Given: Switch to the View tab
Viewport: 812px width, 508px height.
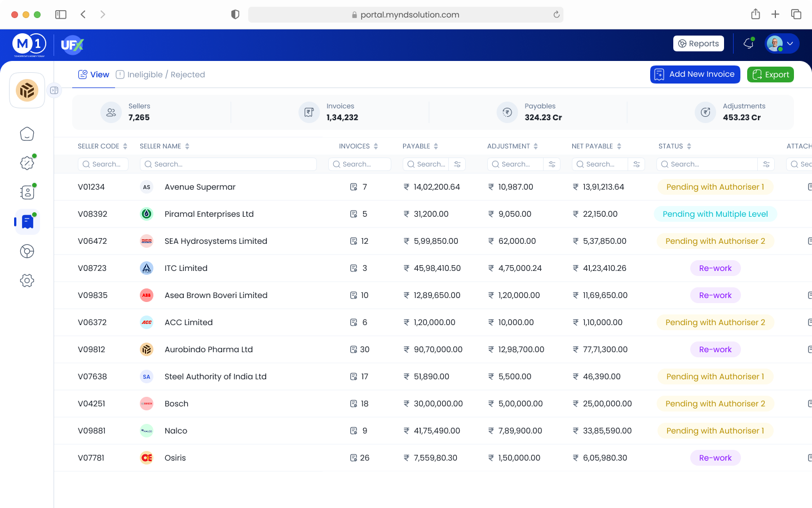Looking at the screenshot, I should (94, 75).
